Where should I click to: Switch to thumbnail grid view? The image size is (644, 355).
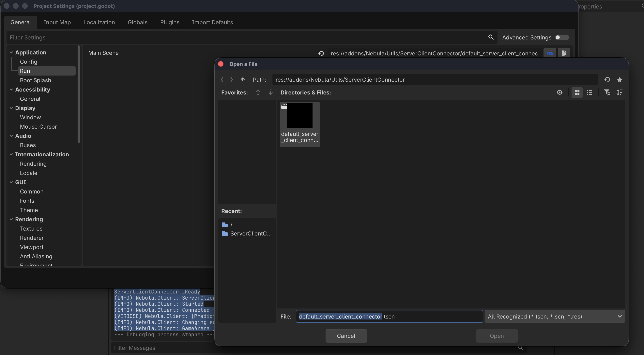click(577, 92)
